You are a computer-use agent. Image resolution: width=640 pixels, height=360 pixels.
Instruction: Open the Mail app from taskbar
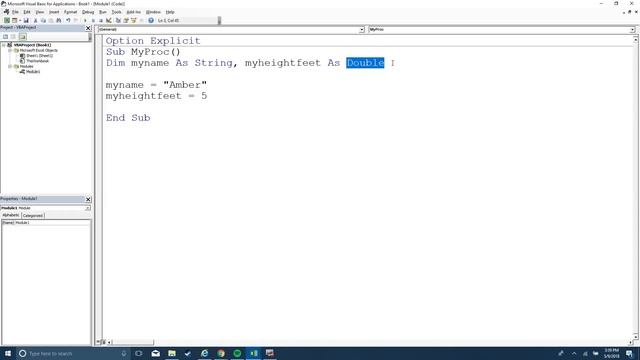coord(156,353)
